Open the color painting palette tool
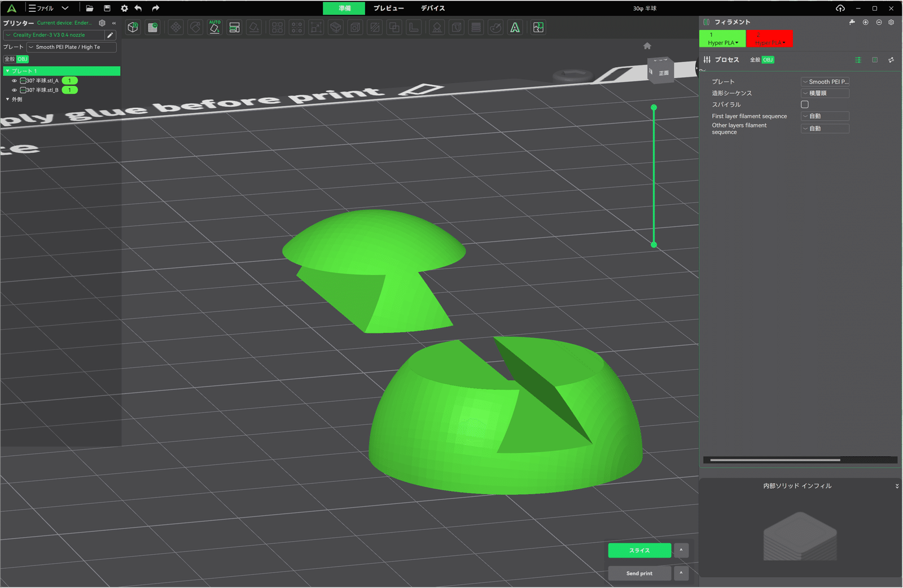903x588 pixels. (496, 27)
